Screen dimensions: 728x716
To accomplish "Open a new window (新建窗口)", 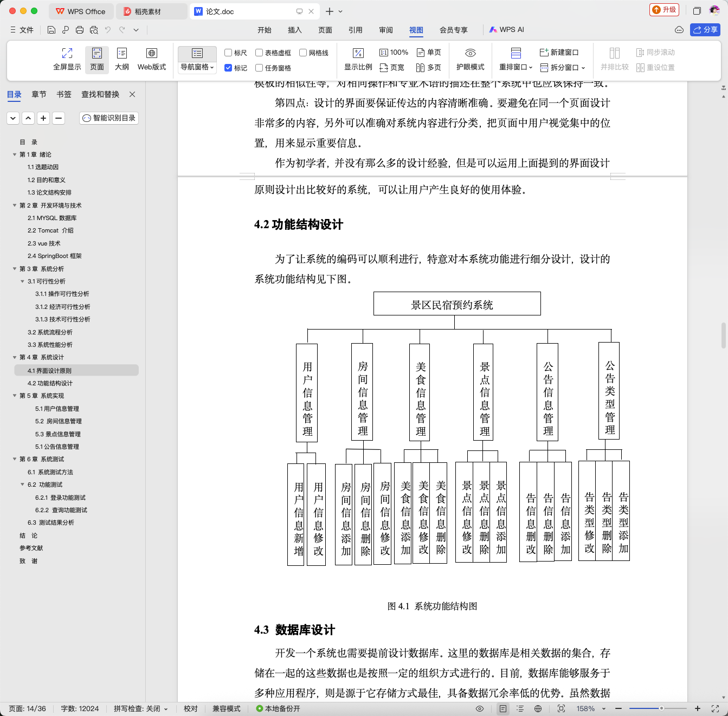I will click(559, 53).
